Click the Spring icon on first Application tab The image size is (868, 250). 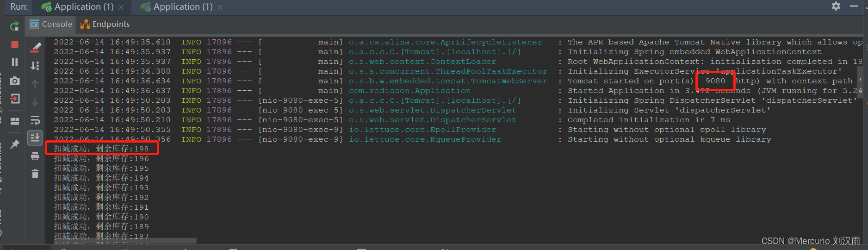(46, 7)
